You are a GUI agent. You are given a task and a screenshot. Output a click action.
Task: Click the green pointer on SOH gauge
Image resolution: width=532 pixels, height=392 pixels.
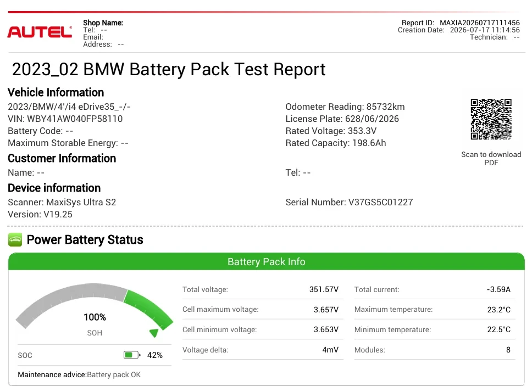(154, 333)
